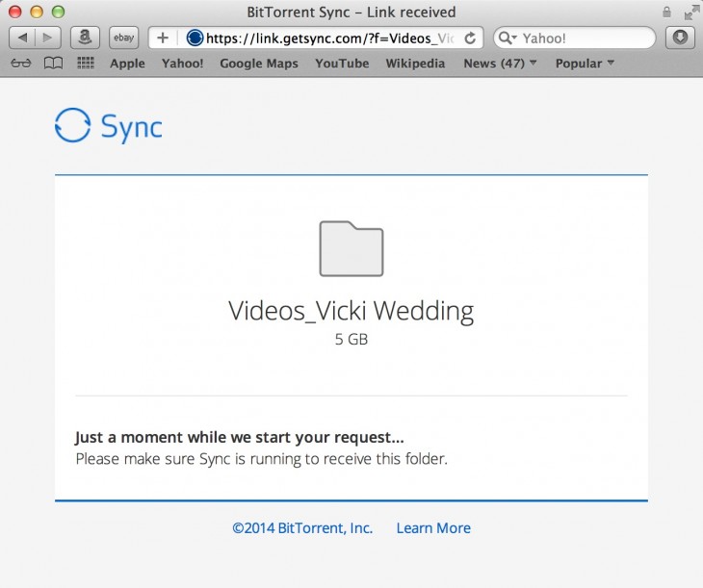The image size is (703, 588).
Task: Open the bookmarks book icon
Action: coord(53,64)
